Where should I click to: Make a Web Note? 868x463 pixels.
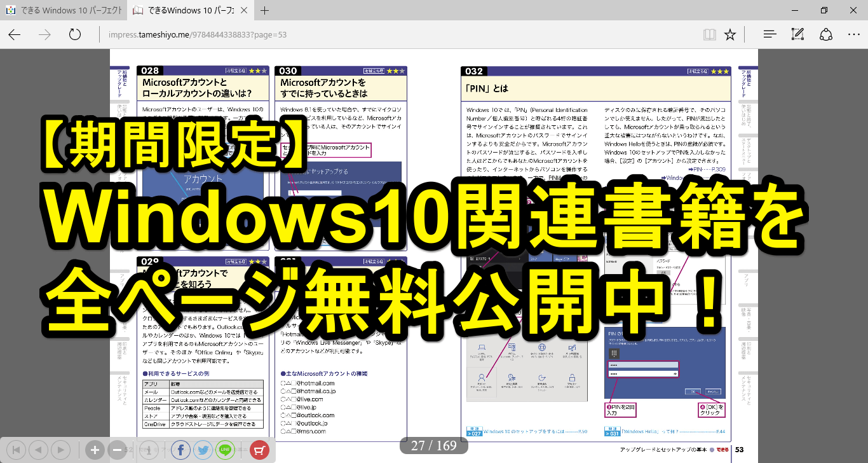pos(797,34)
